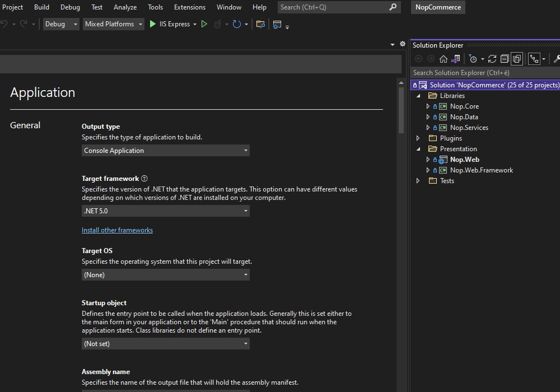Open the toolbar overflow options arrow

click(287, 27)
